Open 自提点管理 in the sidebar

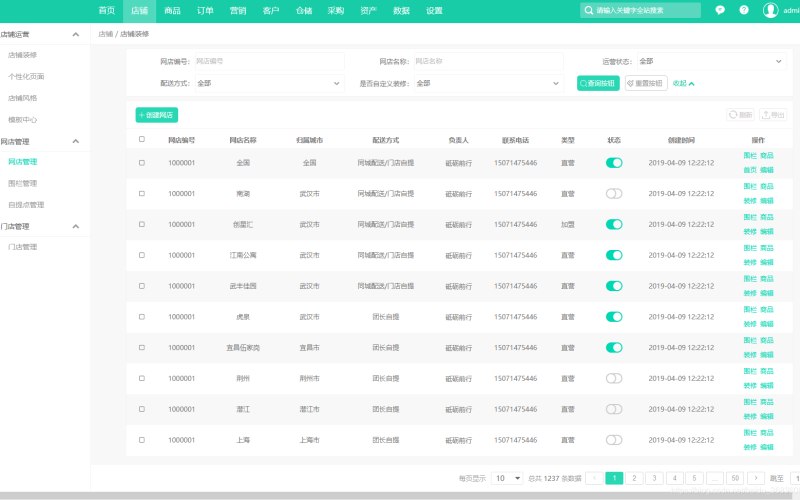click(26, 205)
